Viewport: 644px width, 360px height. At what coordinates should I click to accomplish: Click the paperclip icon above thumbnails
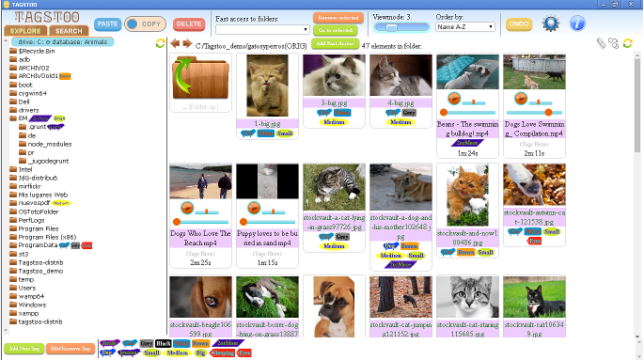click(x=601, y=43)
